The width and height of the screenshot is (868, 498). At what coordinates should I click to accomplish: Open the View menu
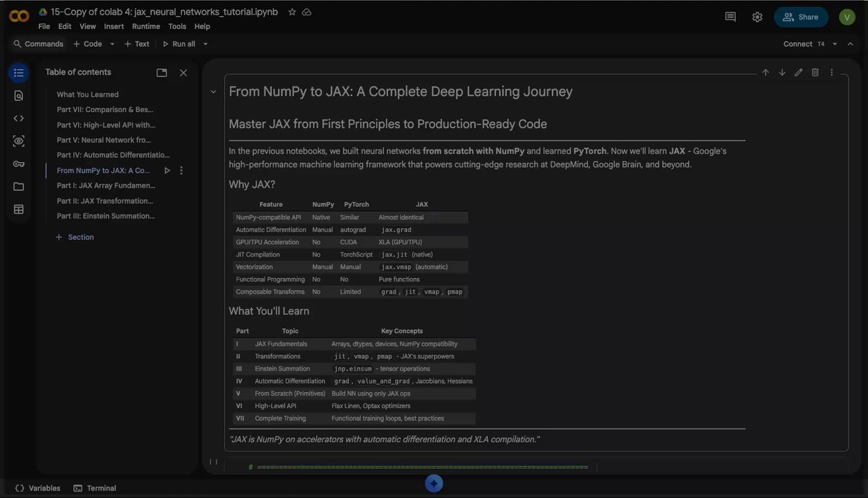pyautogui.click(x=88, y=26)
